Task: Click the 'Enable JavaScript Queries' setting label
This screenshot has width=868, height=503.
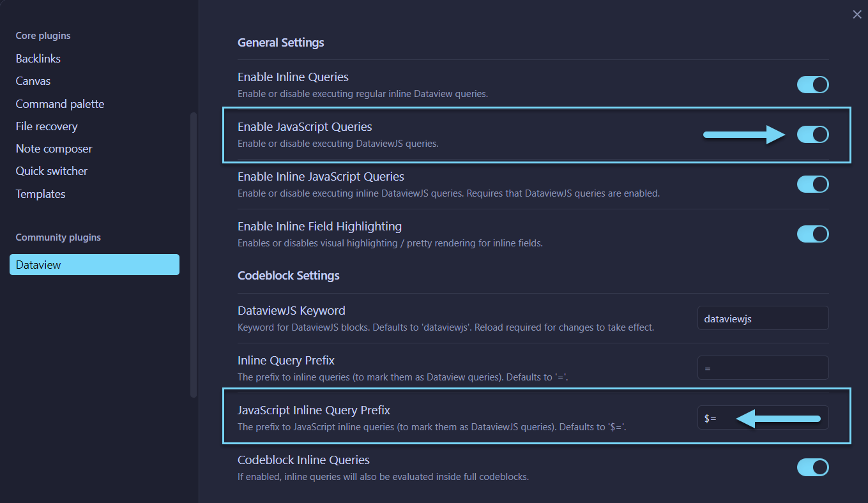Action: 305,127
